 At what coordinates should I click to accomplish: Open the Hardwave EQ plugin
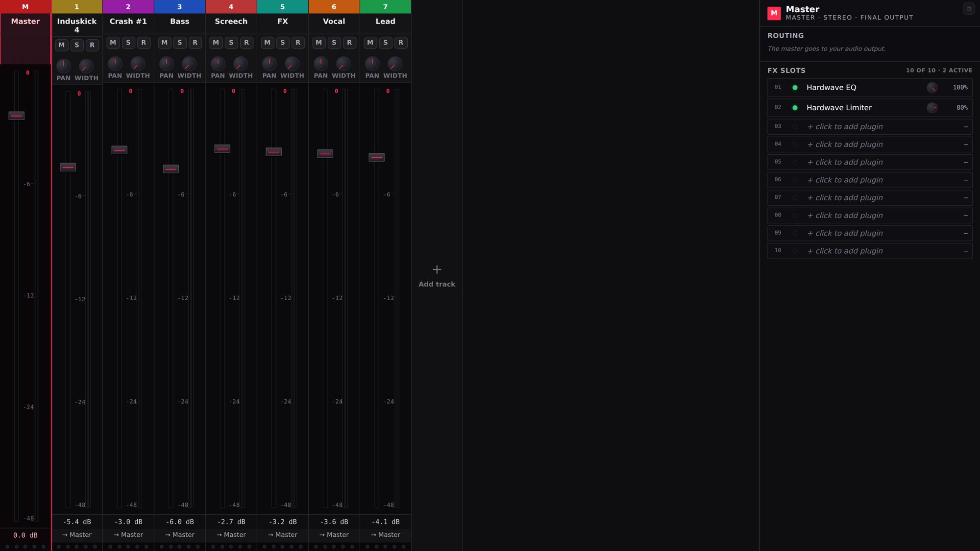[x=831, y=88]
